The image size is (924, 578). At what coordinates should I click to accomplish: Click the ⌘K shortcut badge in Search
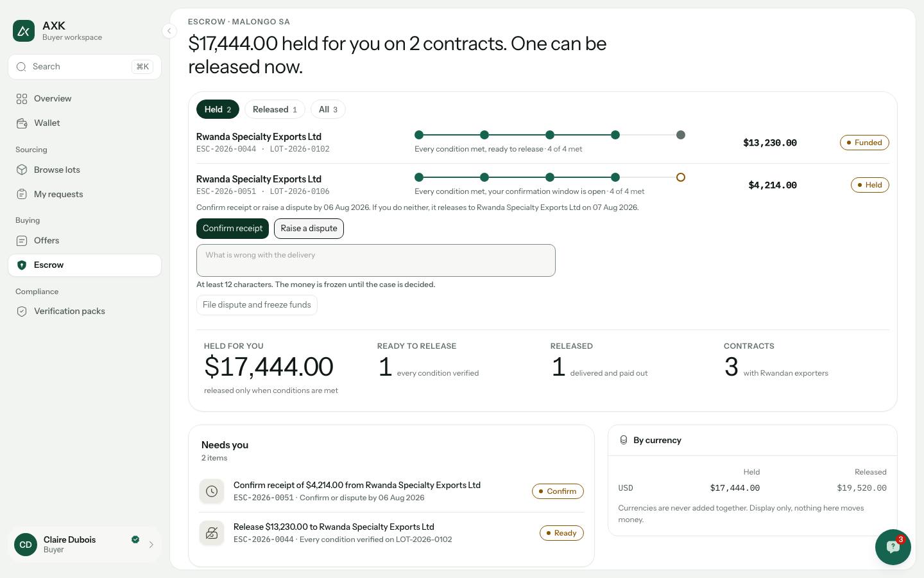pyautogui.click(x=142, y=67)
